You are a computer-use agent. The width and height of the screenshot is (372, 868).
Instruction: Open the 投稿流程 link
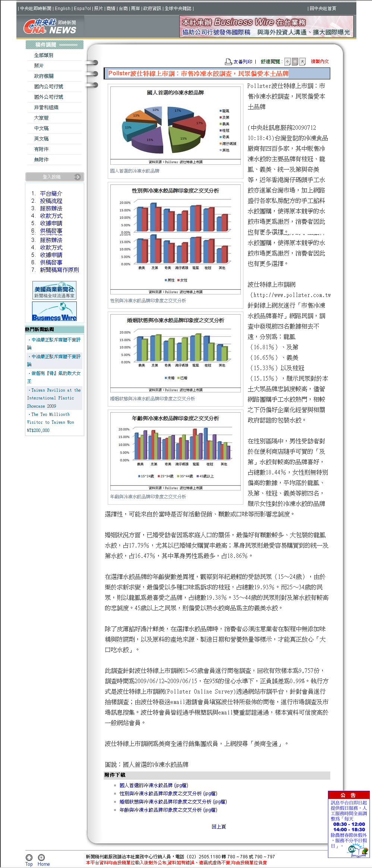51,201
